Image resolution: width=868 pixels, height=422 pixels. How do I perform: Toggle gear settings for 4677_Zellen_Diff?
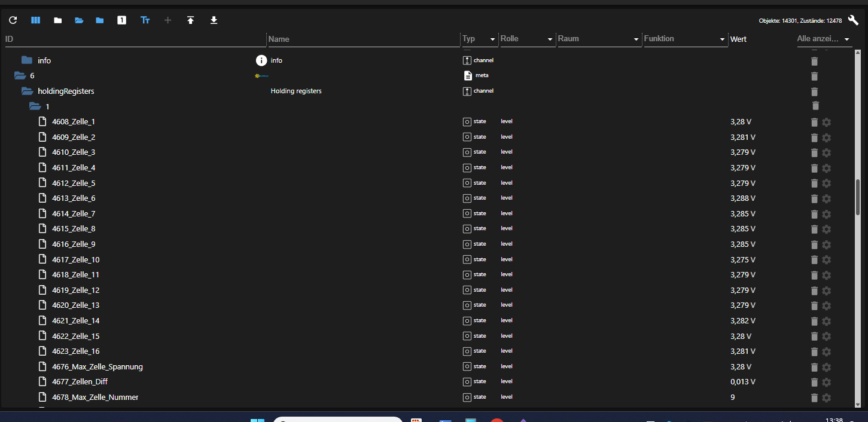826,383
